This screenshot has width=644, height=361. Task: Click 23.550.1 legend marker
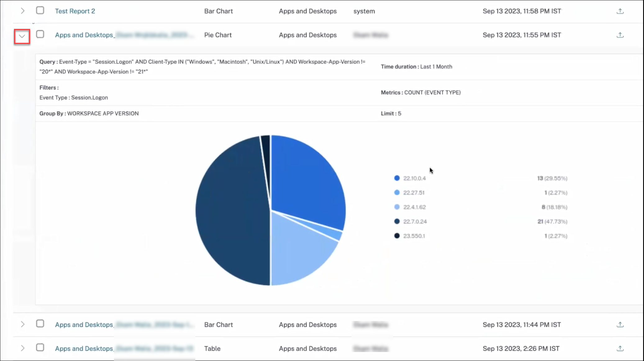[397, 236]
